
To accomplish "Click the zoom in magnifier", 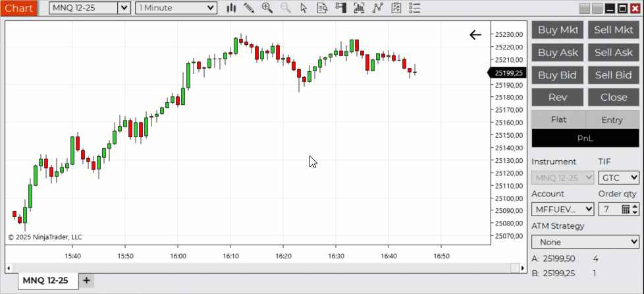I will [267, 8].
